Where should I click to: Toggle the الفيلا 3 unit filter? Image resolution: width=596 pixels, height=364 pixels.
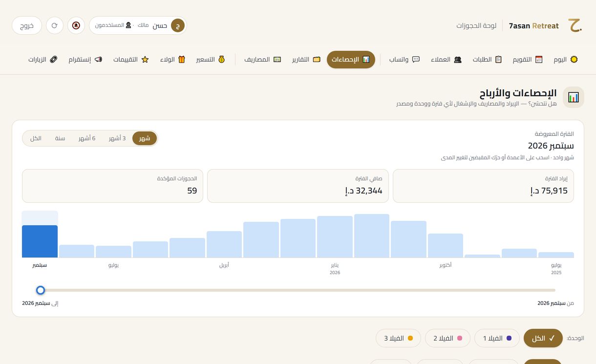[398, 338]
